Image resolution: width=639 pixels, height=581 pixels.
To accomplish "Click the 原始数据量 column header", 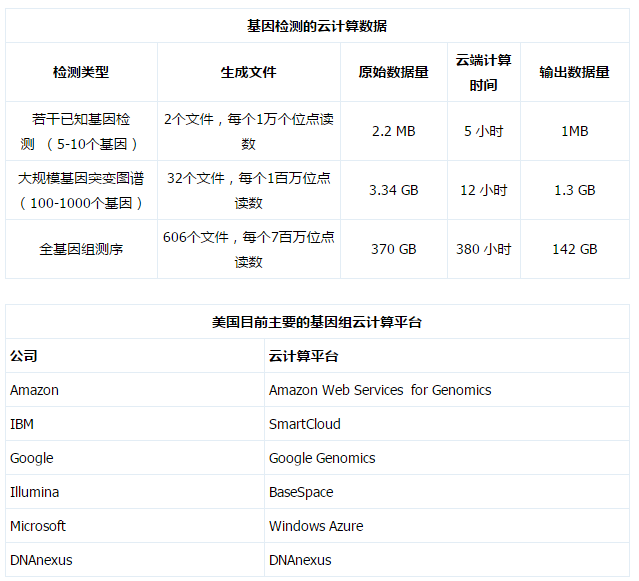I will pyautogui.click(x=394, y=72).
